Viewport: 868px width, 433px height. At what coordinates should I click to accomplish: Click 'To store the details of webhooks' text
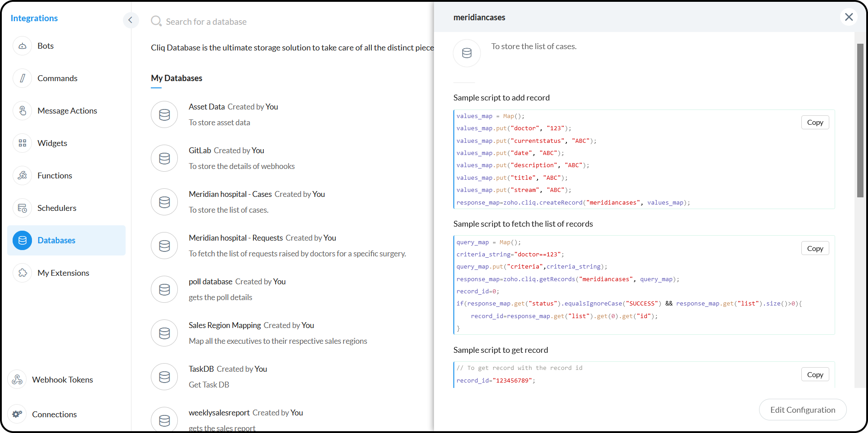tap(242, 166)
